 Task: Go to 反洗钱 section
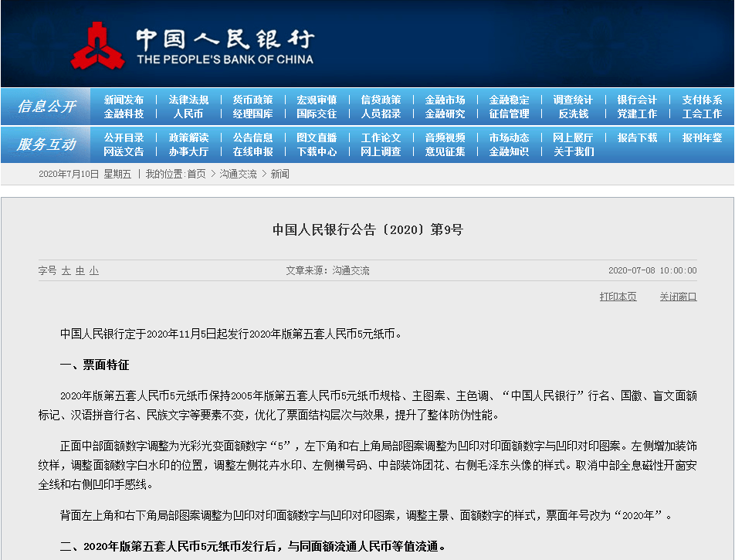[x=574, y=114]
